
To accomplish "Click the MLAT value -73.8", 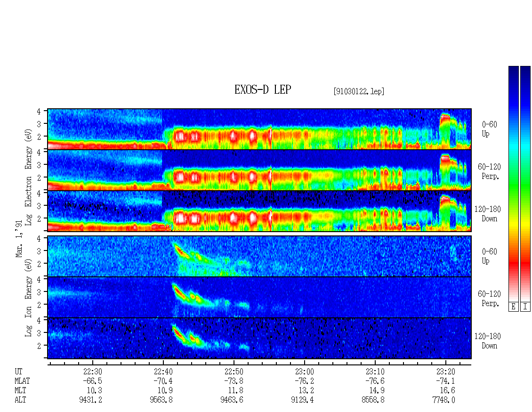I will [234, 381].
